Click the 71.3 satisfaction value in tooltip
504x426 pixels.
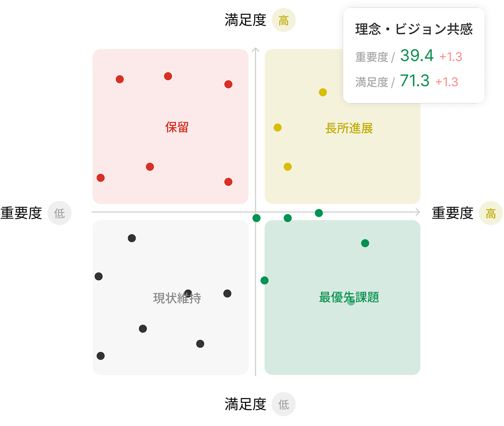(x=415, y=81)
